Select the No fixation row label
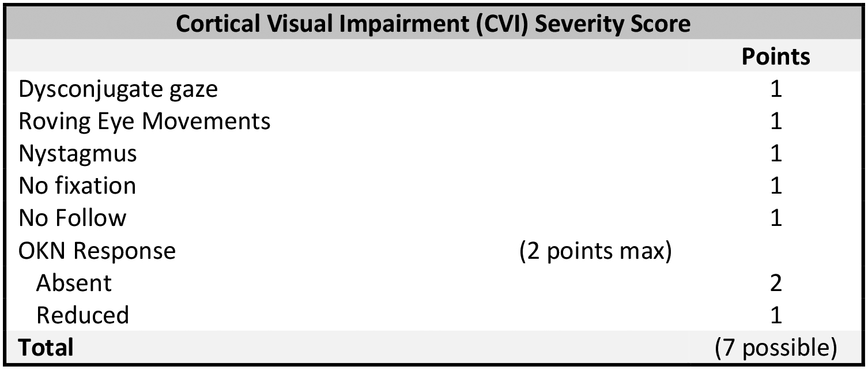The height and width of the screenshot is (370, 868). [x=77, y=186]
